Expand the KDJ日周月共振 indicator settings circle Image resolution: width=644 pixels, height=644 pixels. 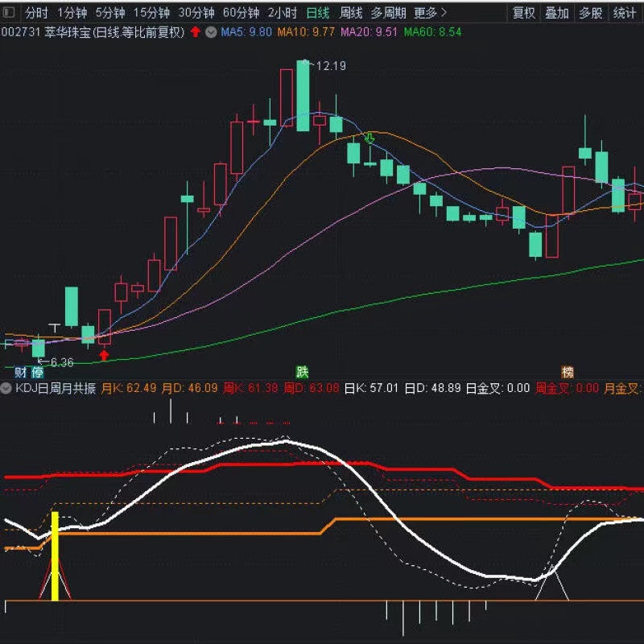tap(8, 388)
